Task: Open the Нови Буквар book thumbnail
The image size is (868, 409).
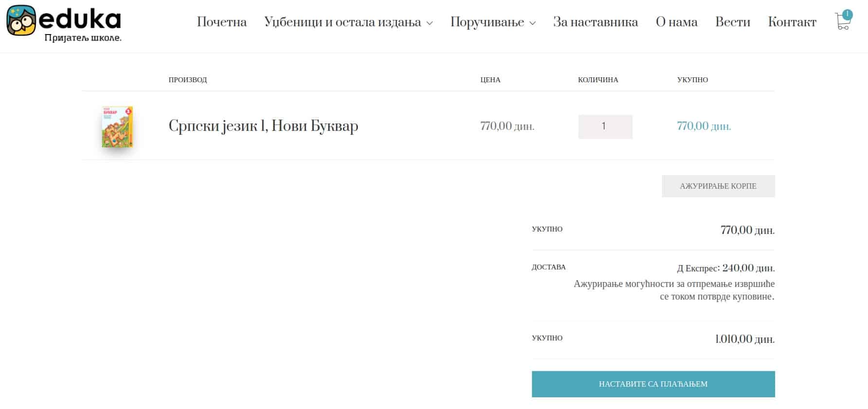Action: coord(117,126)
